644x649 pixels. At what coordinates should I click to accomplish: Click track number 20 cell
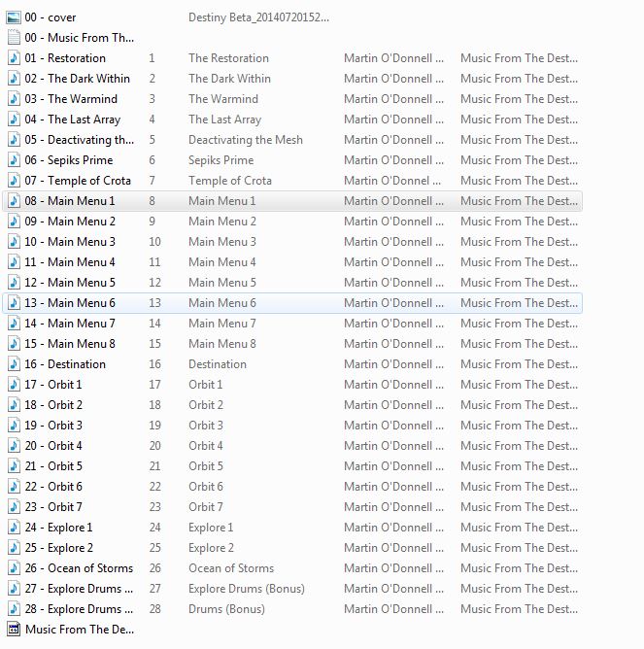click(154, 446)
